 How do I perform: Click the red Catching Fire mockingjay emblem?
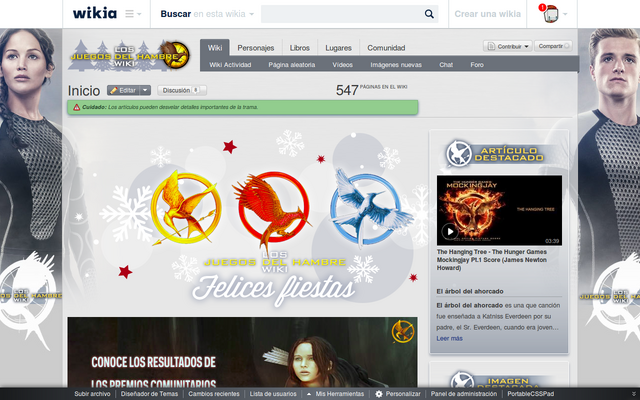[272, 209]
